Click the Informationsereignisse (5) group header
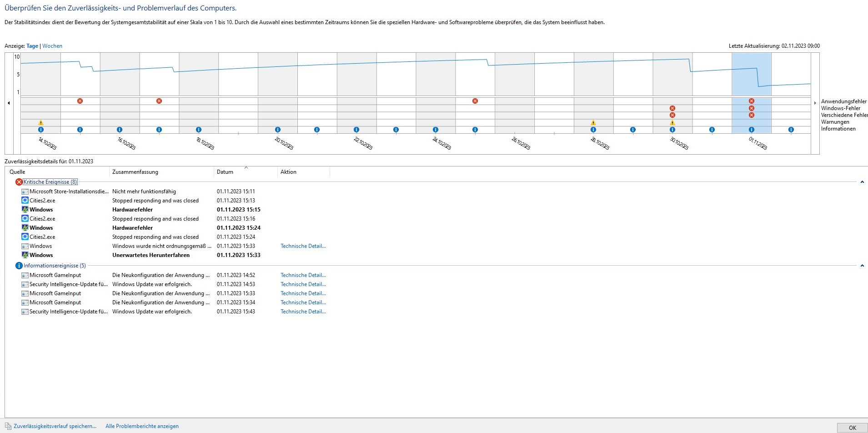The width and height of the screenshot is (868, 433). [55, 266]
